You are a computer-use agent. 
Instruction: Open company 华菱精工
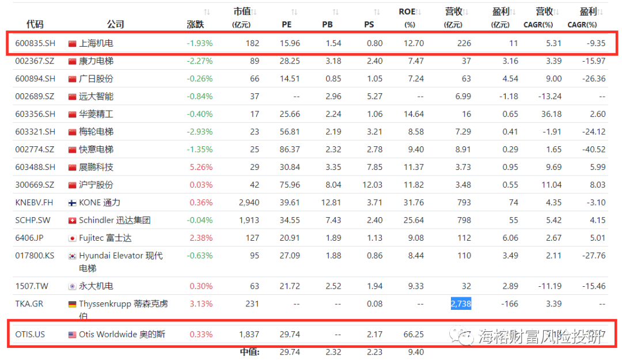tap(96, 114)
